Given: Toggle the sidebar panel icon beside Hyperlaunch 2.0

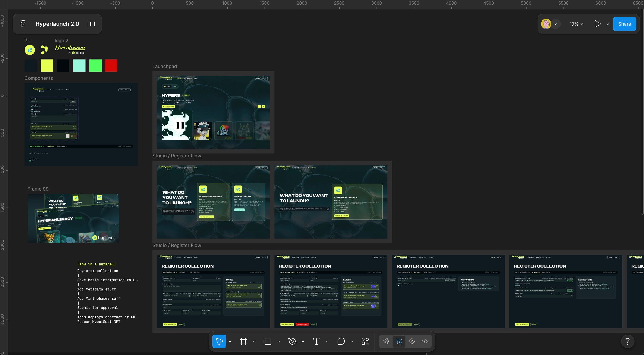Looking at the screenshot, I should [92, 24].
